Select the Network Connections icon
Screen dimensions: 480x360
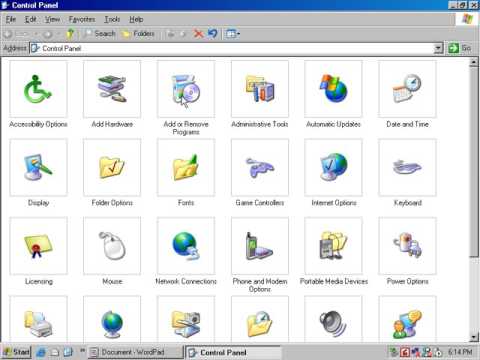click(186, 246)
